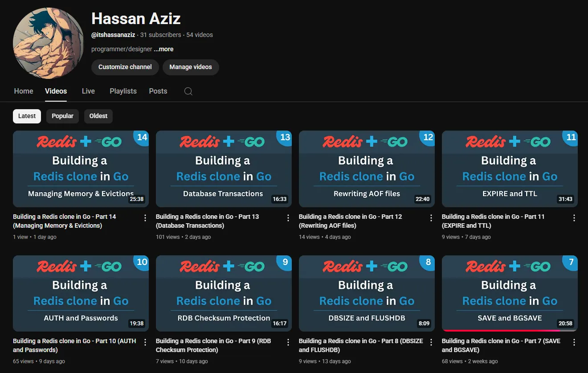The height and width of the screenshot is (373, 588).
Task: Open options menu for Part 14 video
Action: 145,218
